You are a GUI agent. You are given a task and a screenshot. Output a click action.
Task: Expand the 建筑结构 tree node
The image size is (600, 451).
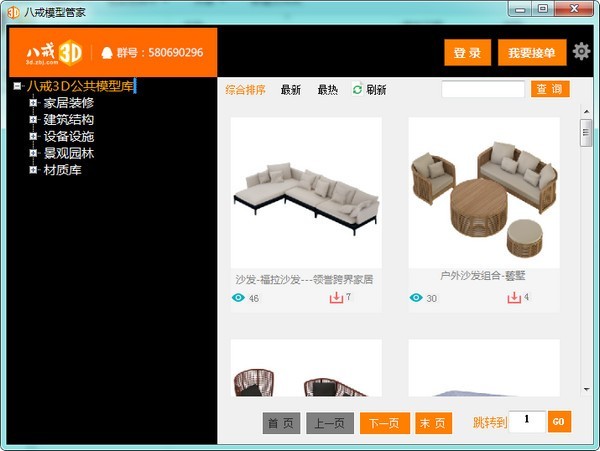coord(33,119)
